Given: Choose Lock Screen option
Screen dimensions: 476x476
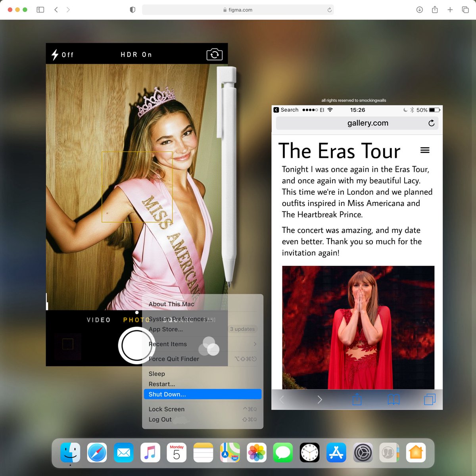Looking at the screenshot, I should click(203, 409).
